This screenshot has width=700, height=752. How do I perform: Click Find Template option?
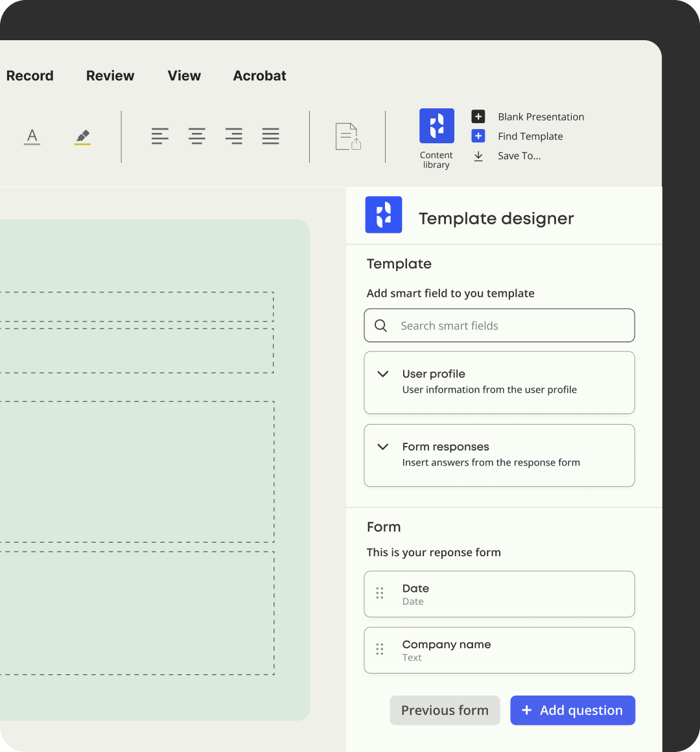530,136
